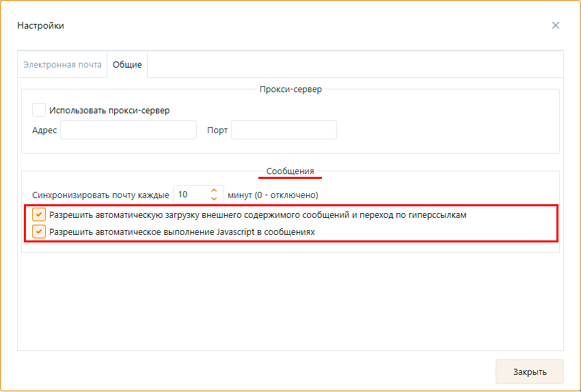This screenshot has height=392, width=581.
Task: Focus the Порт input field
Action: 284,130
